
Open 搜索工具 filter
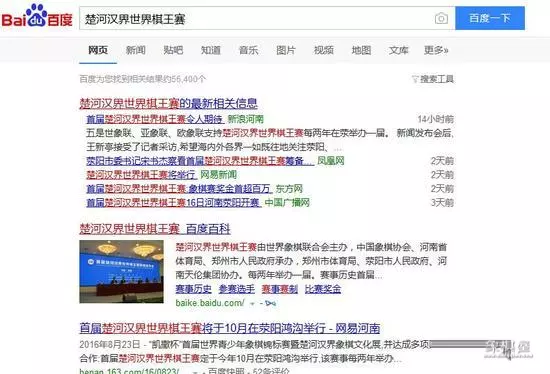click(433, 79)
